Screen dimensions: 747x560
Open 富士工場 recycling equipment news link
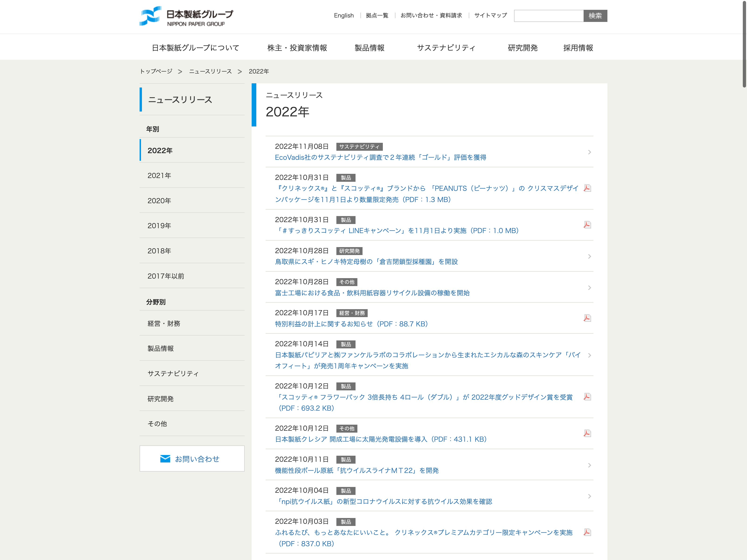coord(372,293)
